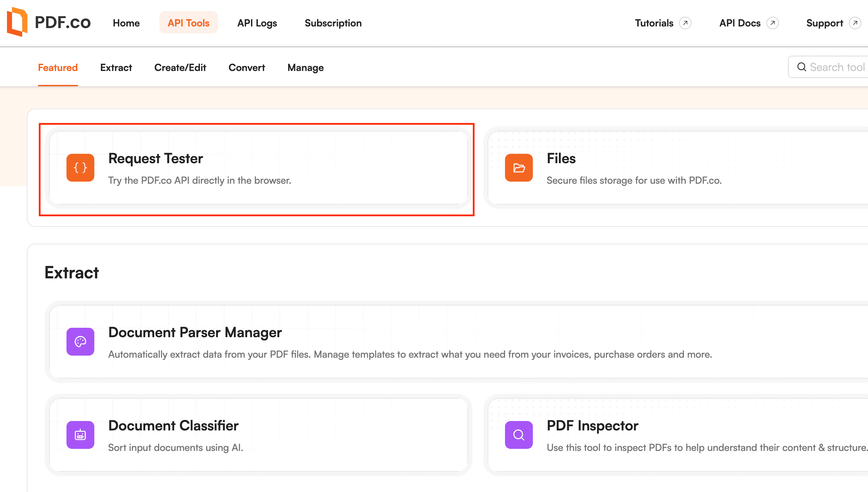Click the PDF Inspector magnifier icon
The width and height of the screenshot is (868, 492).
pos(519,435)
